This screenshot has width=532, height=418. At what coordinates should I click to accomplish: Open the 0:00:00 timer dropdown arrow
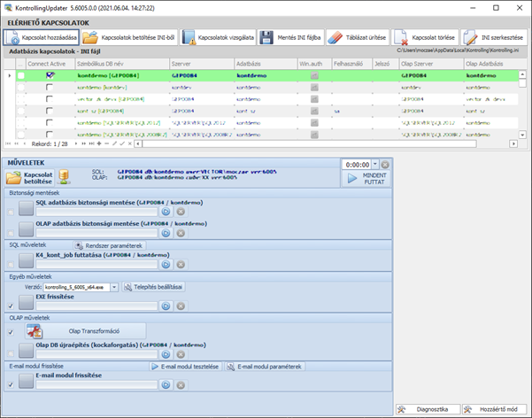coord(375,165)
